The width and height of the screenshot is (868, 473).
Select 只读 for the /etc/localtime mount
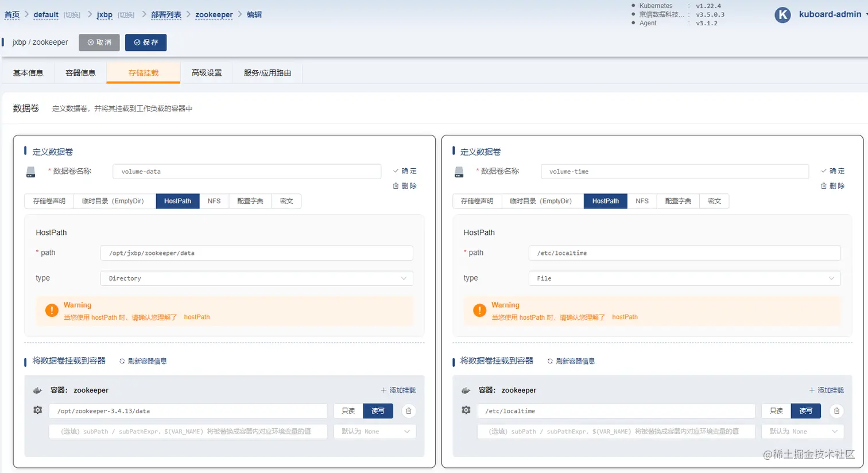pyautogui.click(x=776, y=411)
